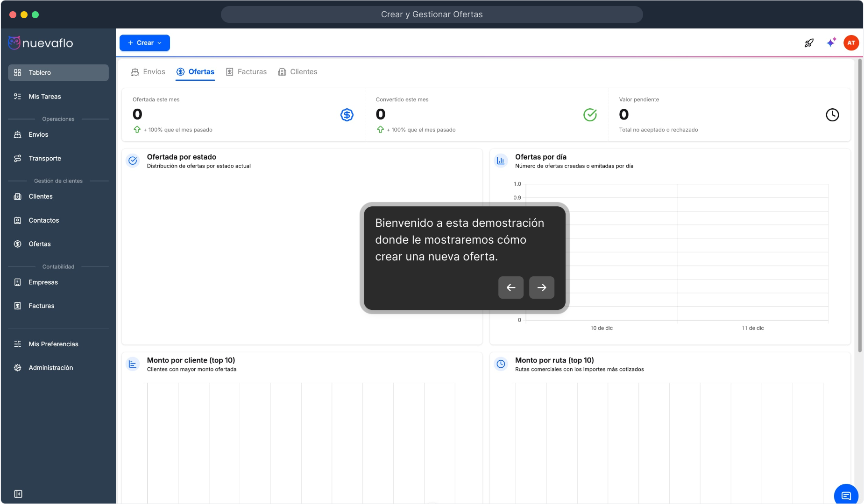The image size is (864, 504).
Task: Expand the Crear dropdown button
Action: pyautogui.click(x=145, y=43)
